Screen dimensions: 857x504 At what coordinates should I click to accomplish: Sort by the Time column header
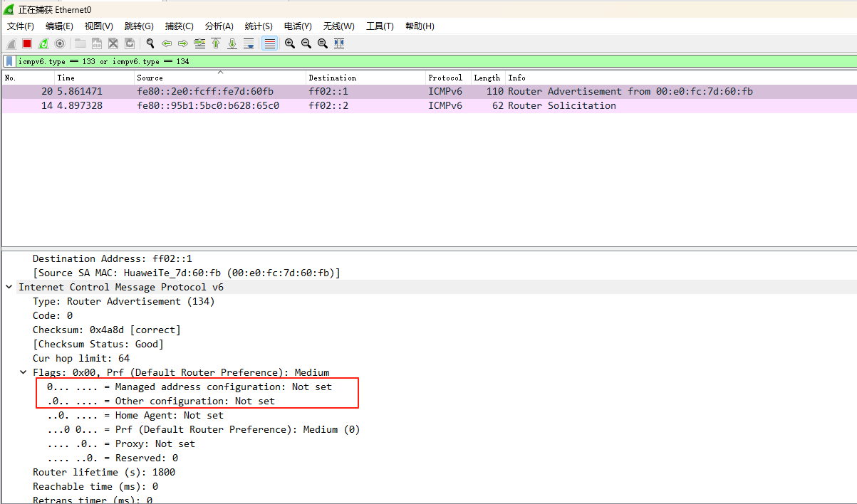click(x=95, y=78)
